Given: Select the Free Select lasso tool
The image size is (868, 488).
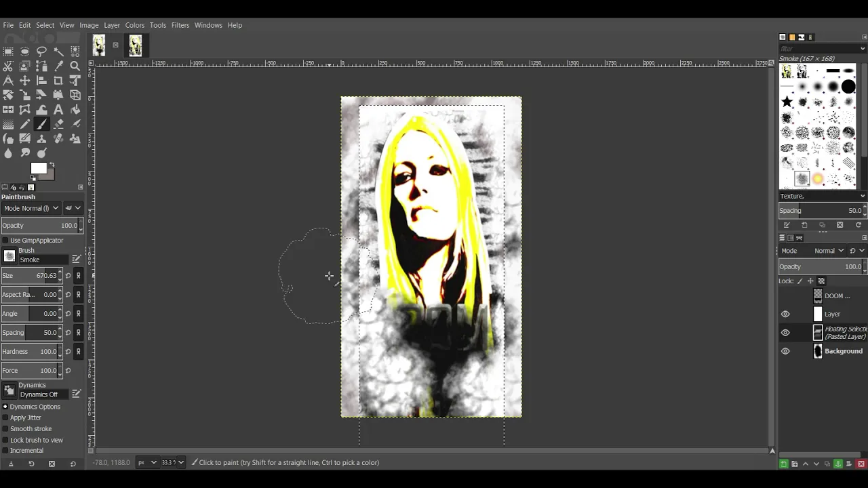Looking at the screenshot, I should coord(41,52).
